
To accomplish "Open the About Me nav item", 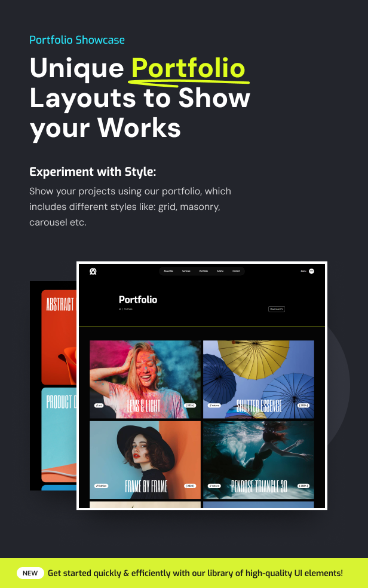I will (168, 271).
